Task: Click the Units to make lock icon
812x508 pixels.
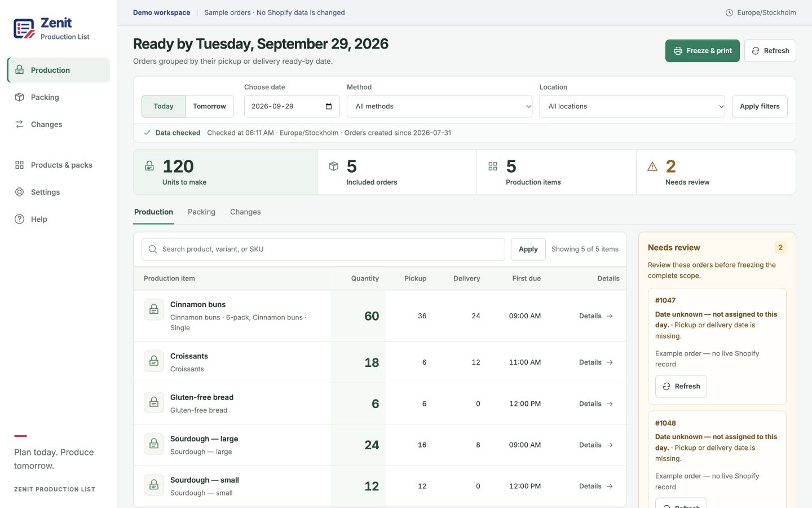Action: [149, 166]
